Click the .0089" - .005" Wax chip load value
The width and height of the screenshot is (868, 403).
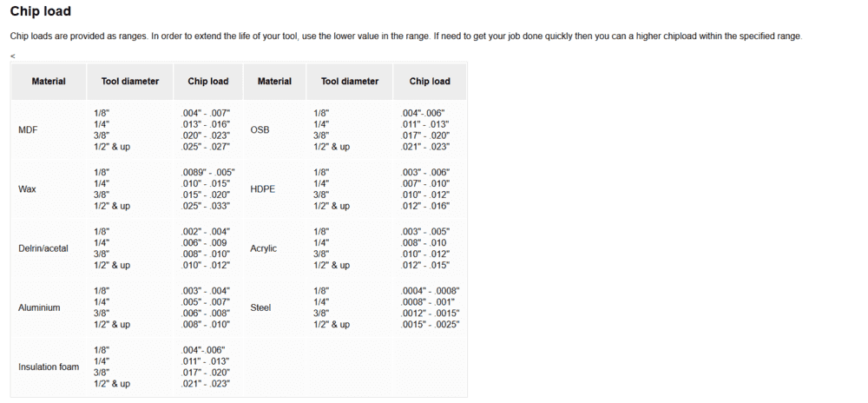[208, 173]
